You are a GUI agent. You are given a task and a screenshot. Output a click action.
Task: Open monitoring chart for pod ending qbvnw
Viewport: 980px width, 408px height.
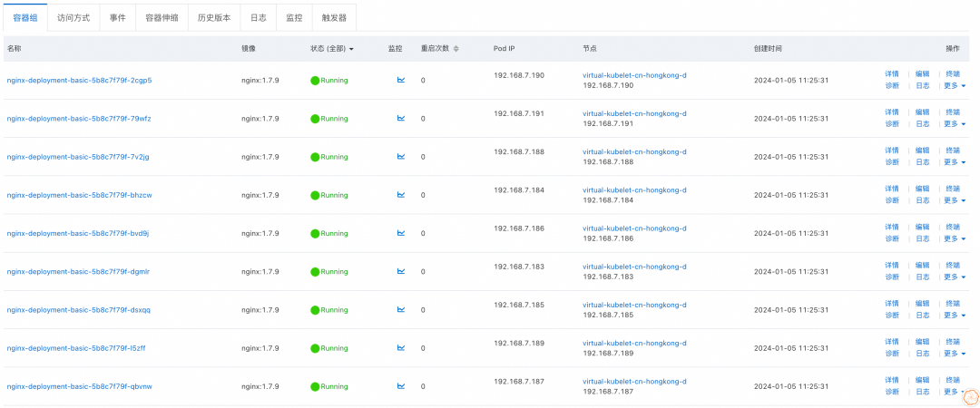click(x=401, y=385)
